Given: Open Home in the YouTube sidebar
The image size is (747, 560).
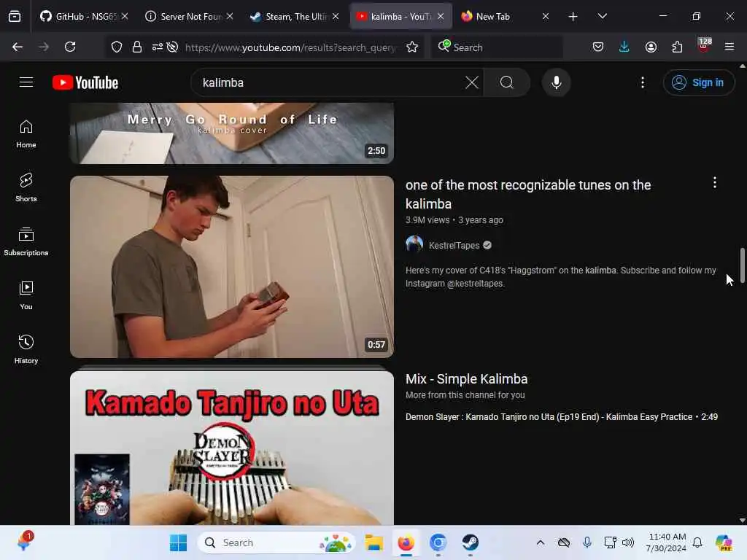Looking at the screenshot, I should (x=26, y=134).
